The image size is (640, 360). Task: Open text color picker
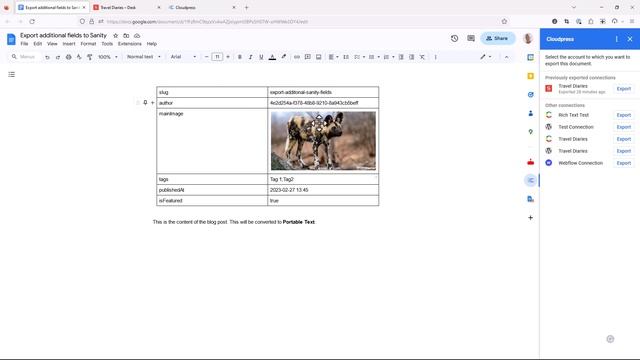tap(272, 57)
